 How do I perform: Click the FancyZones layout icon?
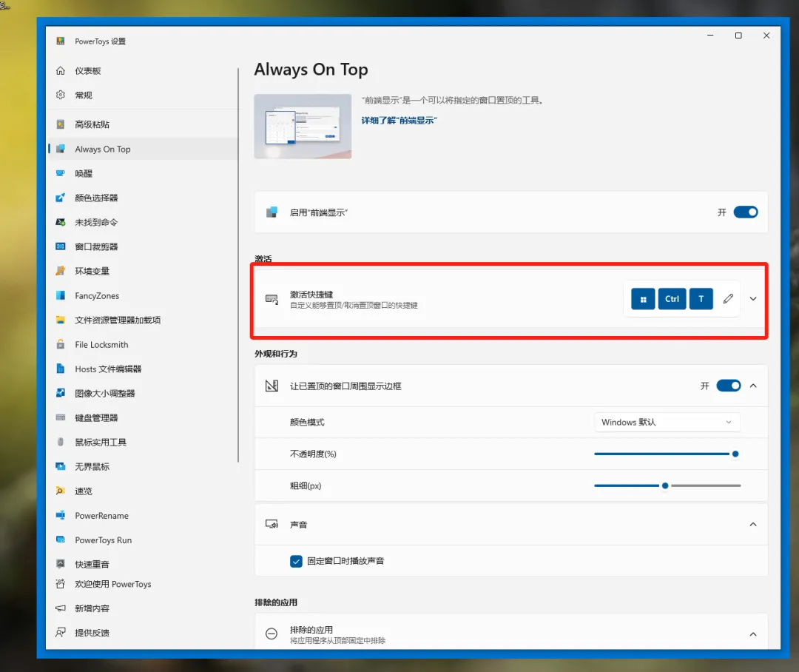pos(60,296)
